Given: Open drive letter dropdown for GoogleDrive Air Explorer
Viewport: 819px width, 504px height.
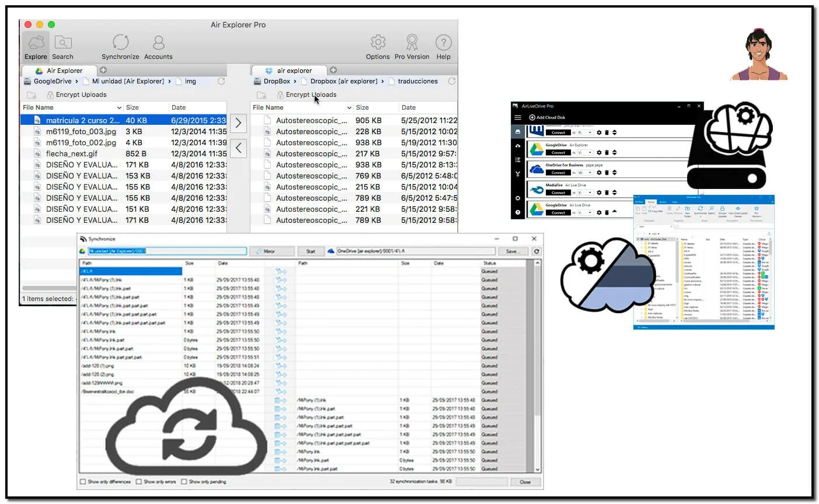Looking at the screenshot, I should (x=585, y=152).
